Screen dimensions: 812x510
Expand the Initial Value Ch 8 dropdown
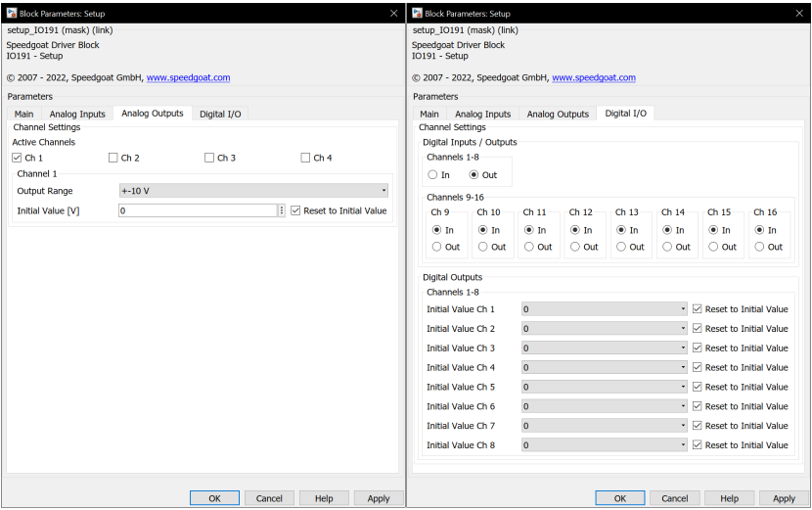[604, 445]
